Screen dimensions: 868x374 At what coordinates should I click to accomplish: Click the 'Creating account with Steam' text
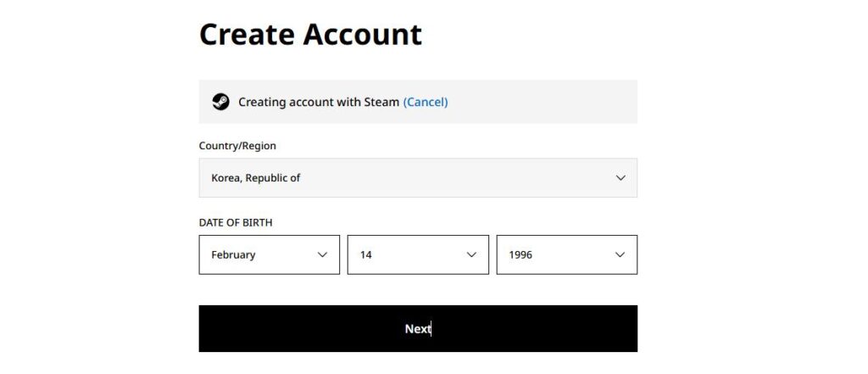(318, 102)
